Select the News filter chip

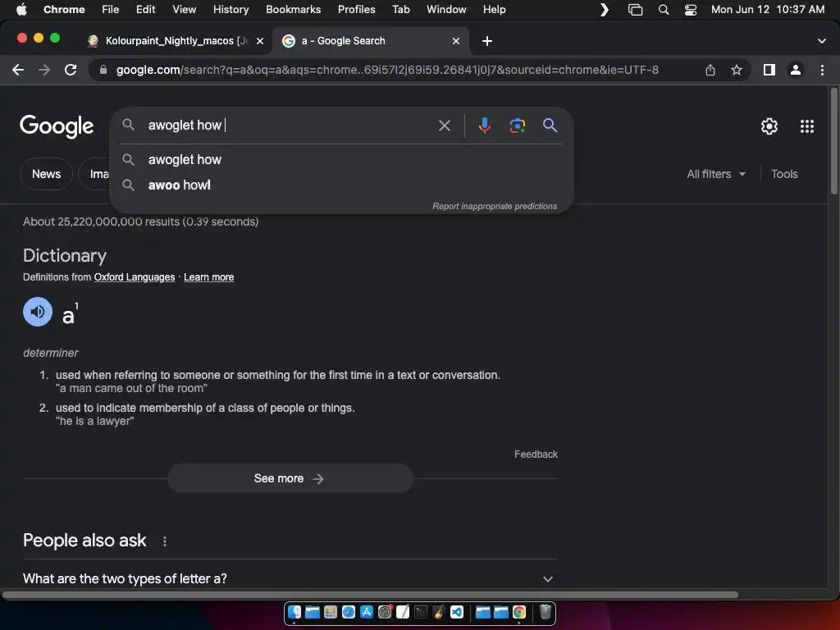point(46,174)
